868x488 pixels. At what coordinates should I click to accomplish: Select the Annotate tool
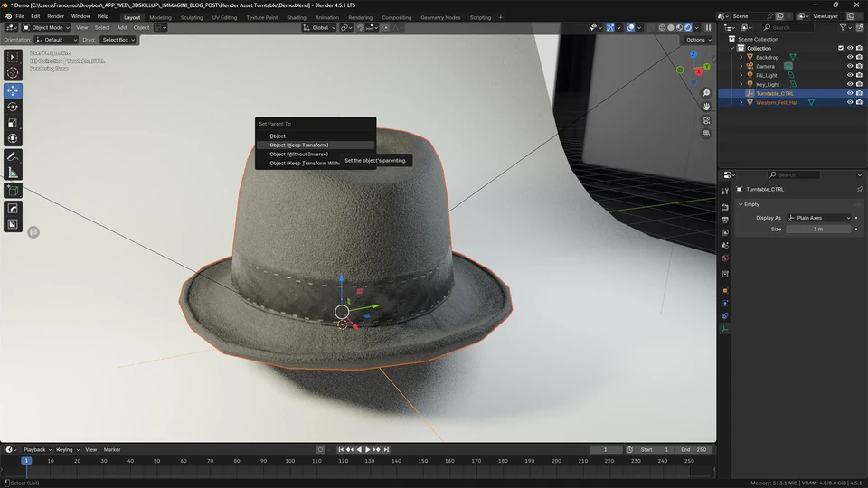(13, 157)
